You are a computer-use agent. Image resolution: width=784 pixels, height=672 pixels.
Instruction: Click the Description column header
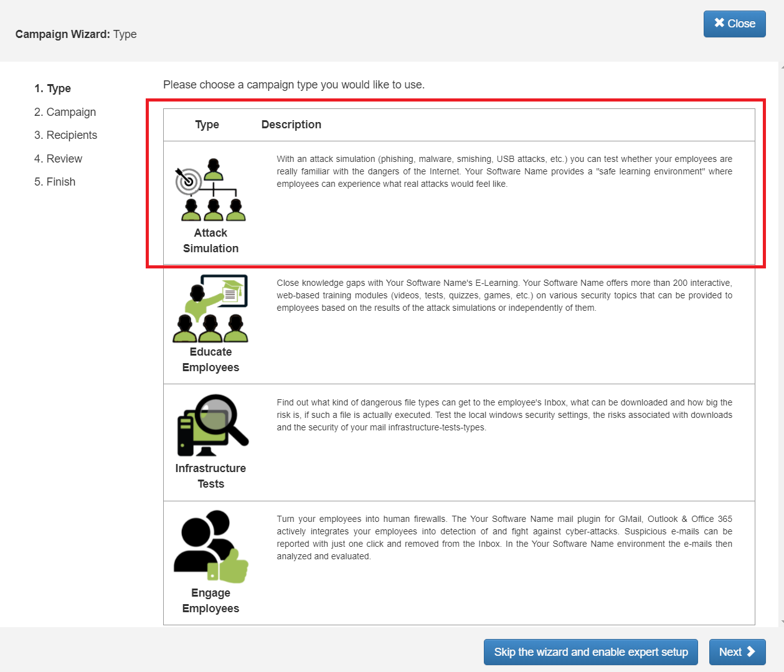(x=291, y=125)
